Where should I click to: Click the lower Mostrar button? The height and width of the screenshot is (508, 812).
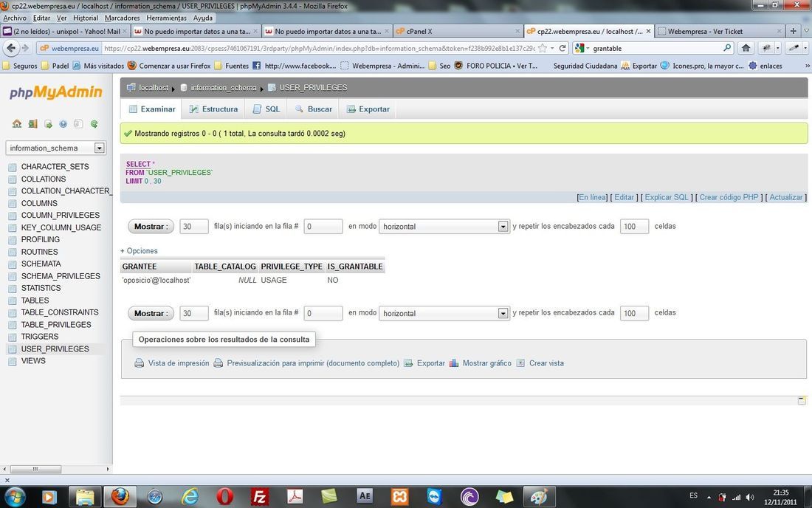[x=151, y=313]
